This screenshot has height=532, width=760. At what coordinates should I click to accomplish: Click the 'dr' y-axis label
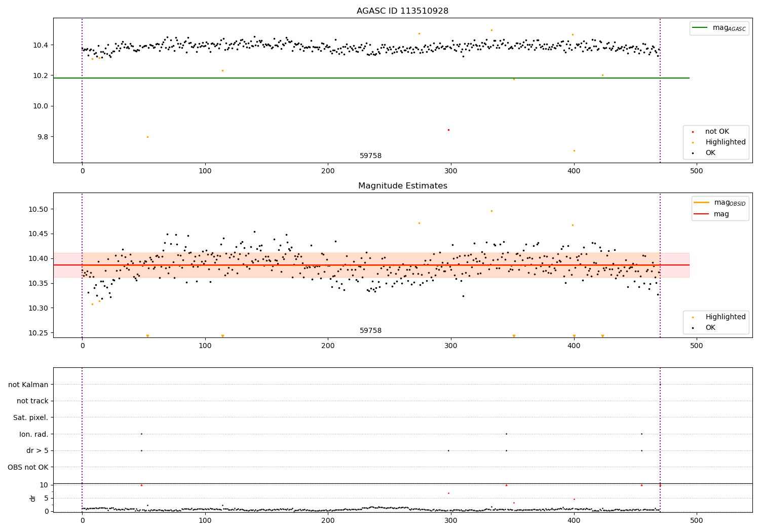coord(33,498)
